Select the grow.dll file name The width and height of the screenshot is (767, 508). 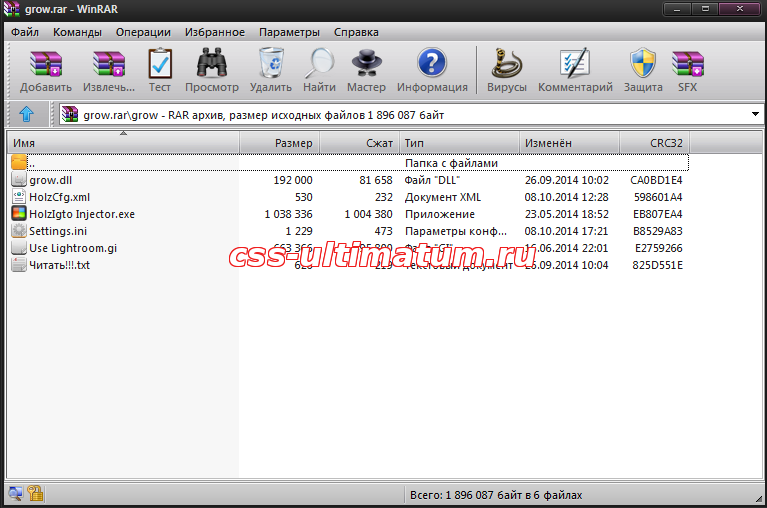coord(50,180)
